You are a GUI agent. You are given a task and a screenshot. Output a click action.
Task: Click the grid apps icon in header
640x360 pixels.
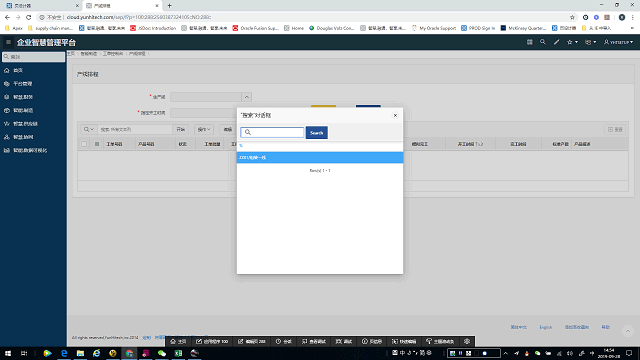pyautogui.click(x=529, y=42)
